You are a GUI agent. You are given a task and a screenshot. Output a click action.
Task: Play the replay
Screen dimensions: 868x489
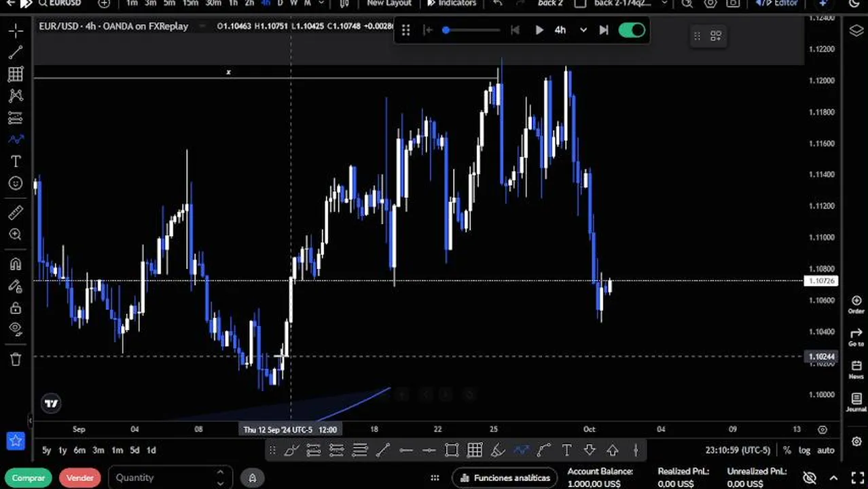pyautogui.click(x=539, y=30)
